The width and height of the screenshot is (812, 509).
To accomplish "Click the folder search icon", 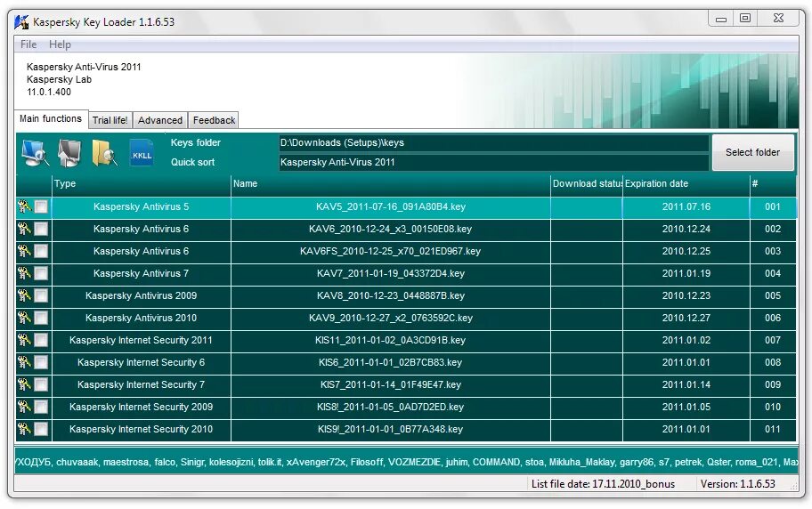I will pyautogui.click(x=104, y=153).
